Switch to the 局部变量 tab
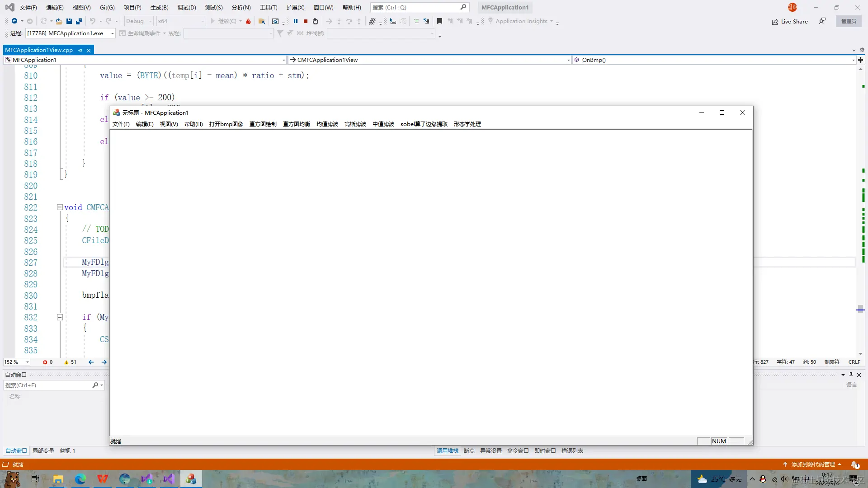Viewport: 868px width, 488px height. (43, 451)
